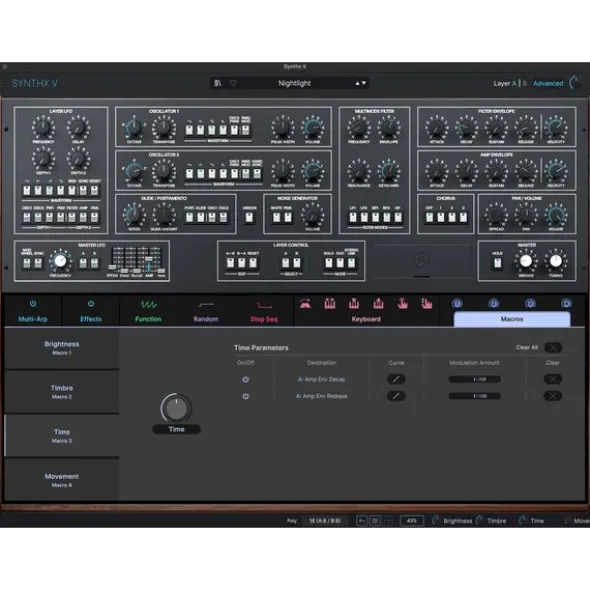Go to next preset with down arrow
Image resolution: width=590 pixels, height=591 pixels.
click(364, 83)
